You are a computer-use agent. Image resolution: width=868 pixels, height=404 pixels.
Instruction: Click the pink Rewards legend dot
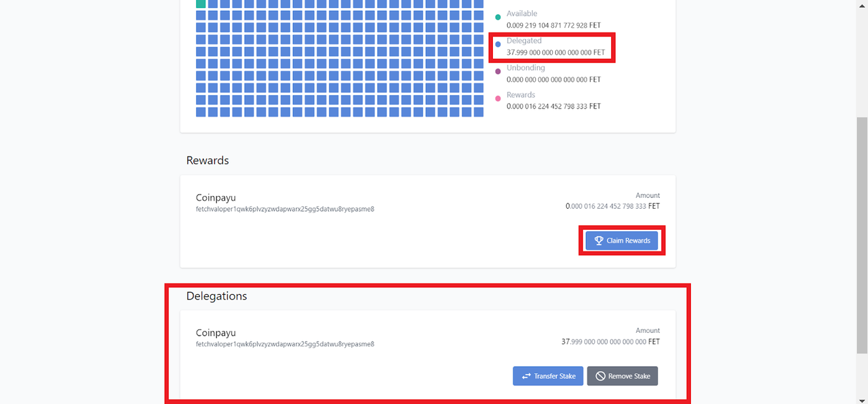coord(498,98)
